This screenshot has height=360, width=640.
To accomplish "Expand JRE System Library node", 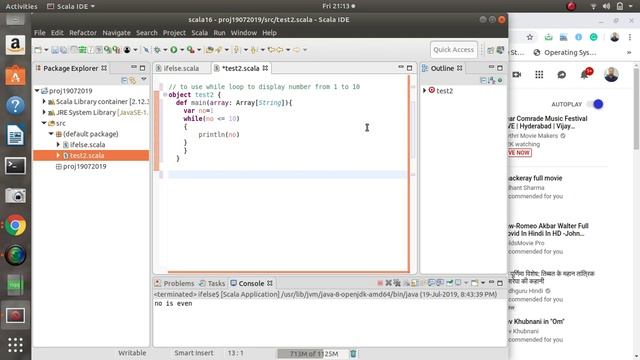I will point(44,112).
